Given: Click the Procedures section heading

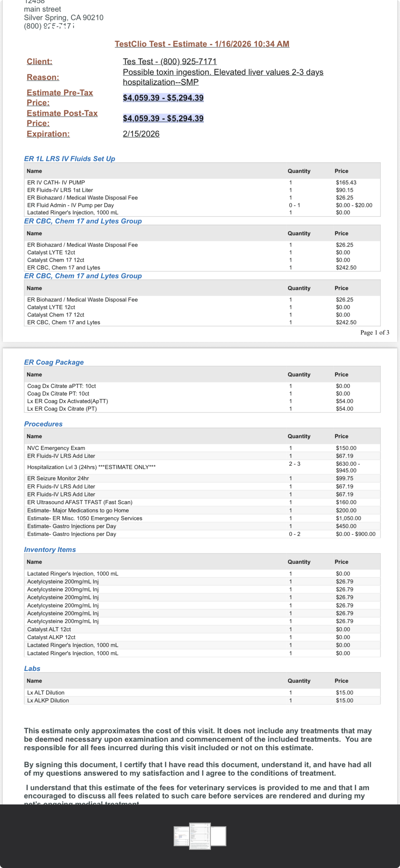Looking at the screenshot, I should click(x=43, y=424).
